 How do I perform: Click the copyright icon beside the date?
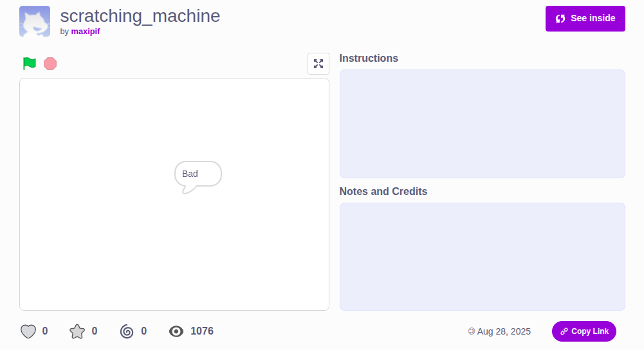click(x=472, y=331)
